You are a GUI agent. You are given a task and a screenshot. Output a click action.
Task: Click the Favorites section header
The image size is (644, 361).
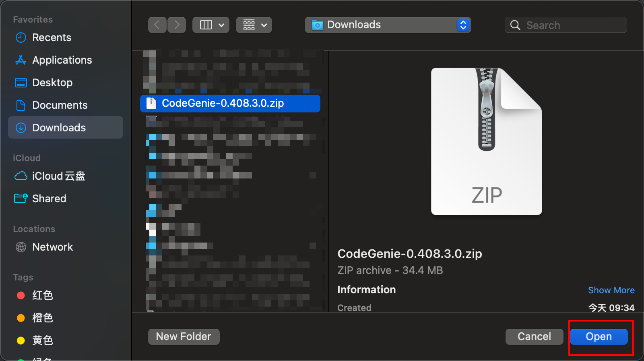[33, 19]
